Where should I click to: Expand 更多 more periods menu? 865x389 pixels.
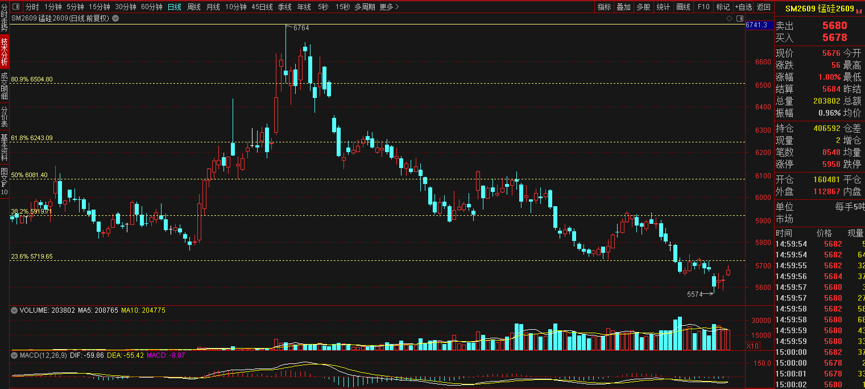coord(389,7)
